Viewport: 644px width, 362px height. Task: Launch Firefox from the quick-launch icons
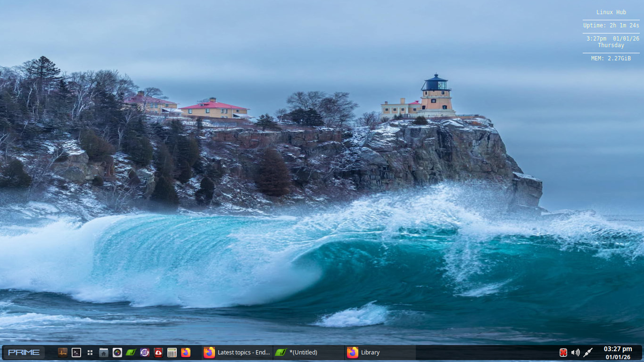pyautogui.click(x=186, y=352)
